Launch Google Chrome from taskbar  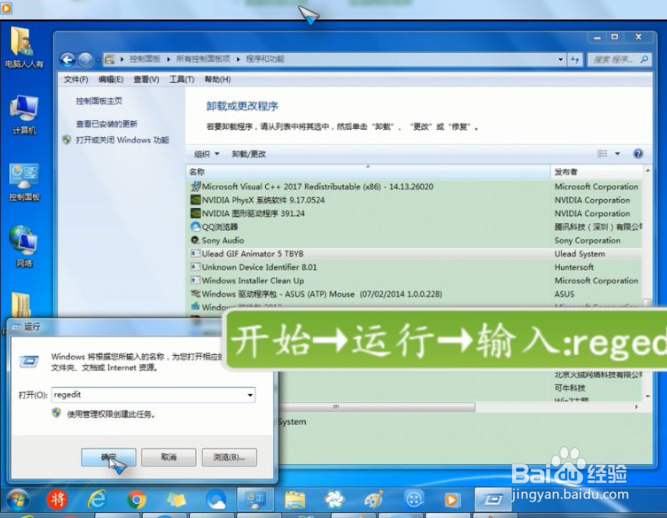point(137,500)
